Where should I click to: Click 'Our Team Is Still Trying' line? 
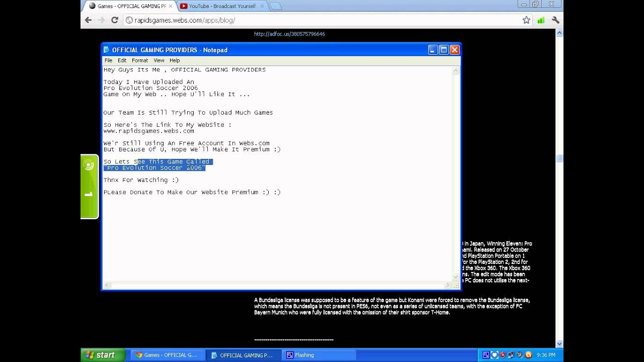pyautogui.click(x=188, y=113)
